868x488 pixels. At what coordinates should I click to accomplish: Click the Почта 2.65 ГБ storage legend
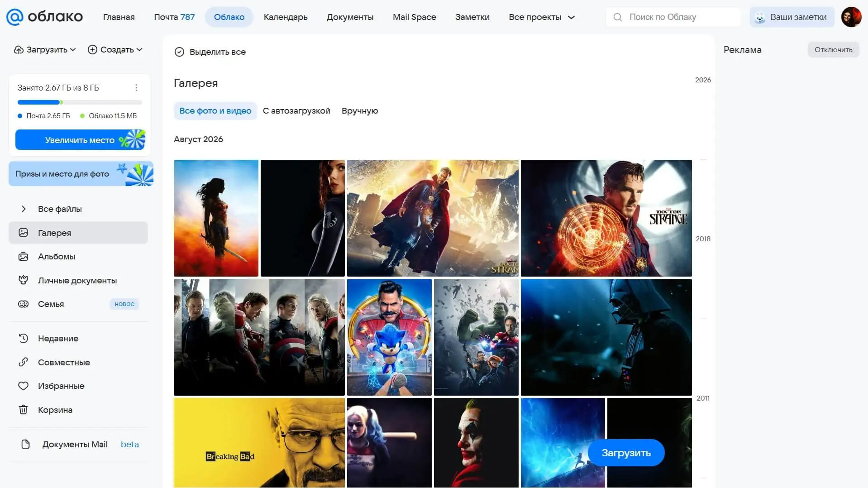pos(44,116)
